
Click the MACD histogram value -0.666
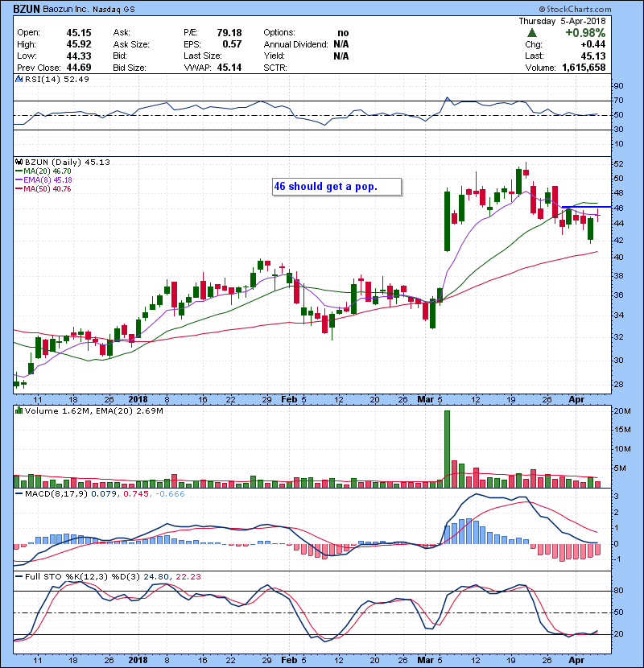[169, 494]
